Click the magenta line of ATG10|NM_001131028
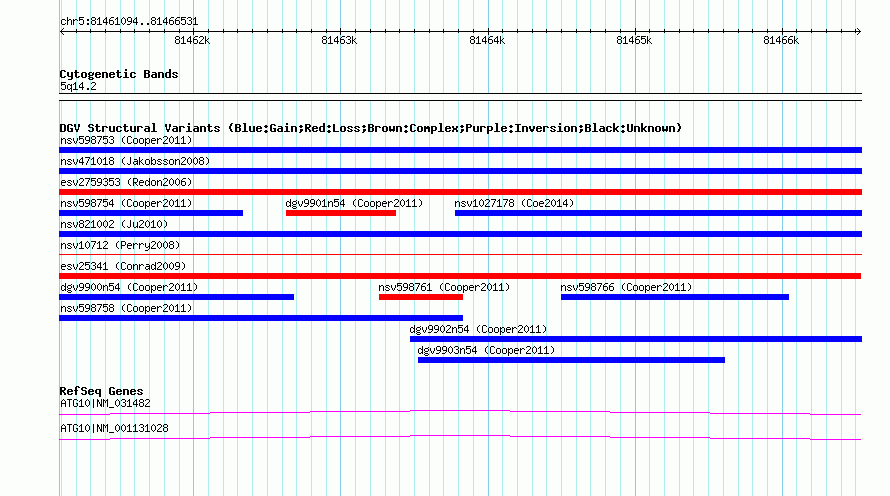Screen dimensions: 890x496 point(460,438)
